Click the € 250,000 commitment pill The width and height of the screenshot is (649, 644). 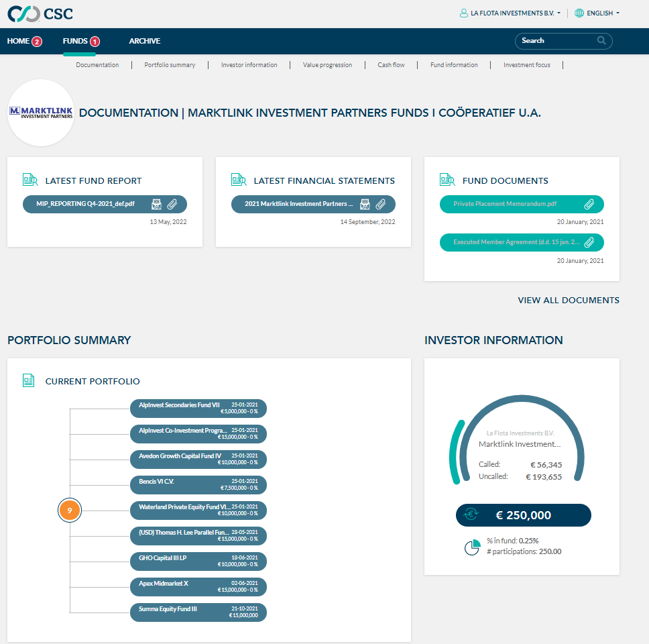point(523,515)
